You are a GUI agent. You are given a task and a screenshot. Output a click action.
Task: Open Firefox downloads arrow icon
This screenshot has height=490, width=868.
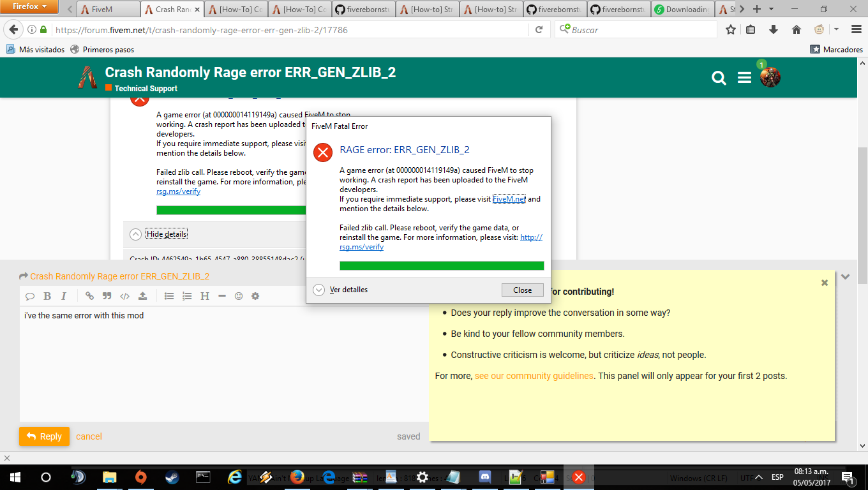pos(774,29)
